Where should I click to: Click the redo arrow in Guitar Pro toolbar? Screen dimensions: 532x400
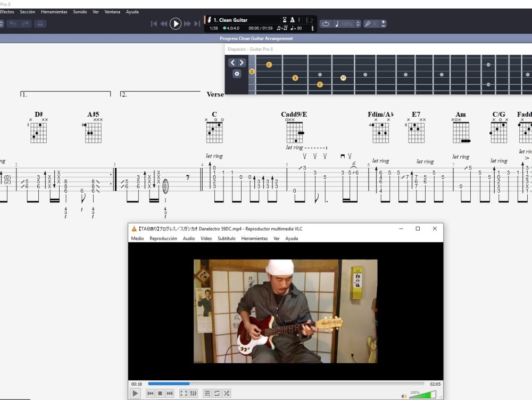coord(25,24)
